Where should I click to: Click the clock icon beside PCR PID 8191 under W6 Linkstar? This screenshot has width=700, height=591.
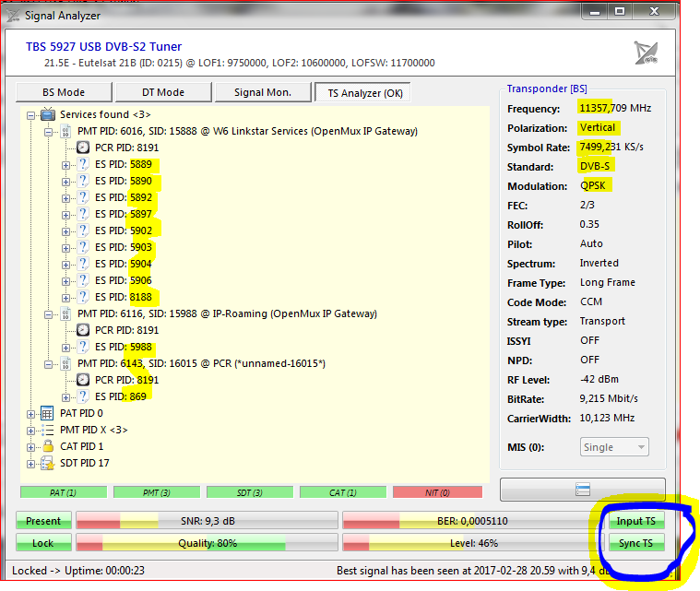83,148
